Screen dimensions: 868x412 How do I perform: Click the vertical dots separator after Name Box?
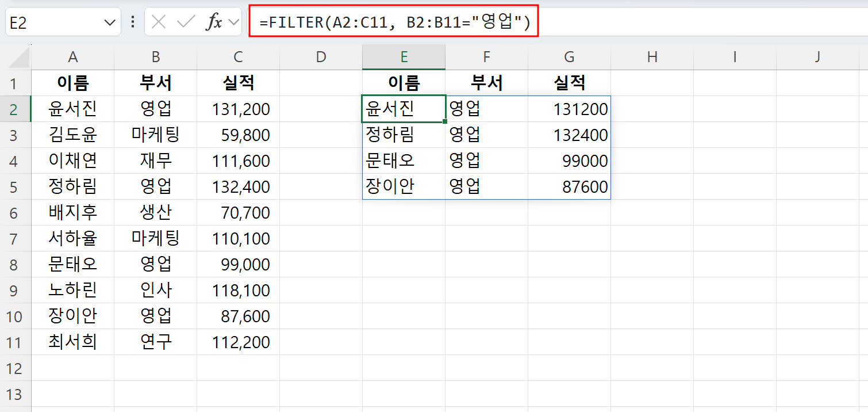click(x=133, y=21)
